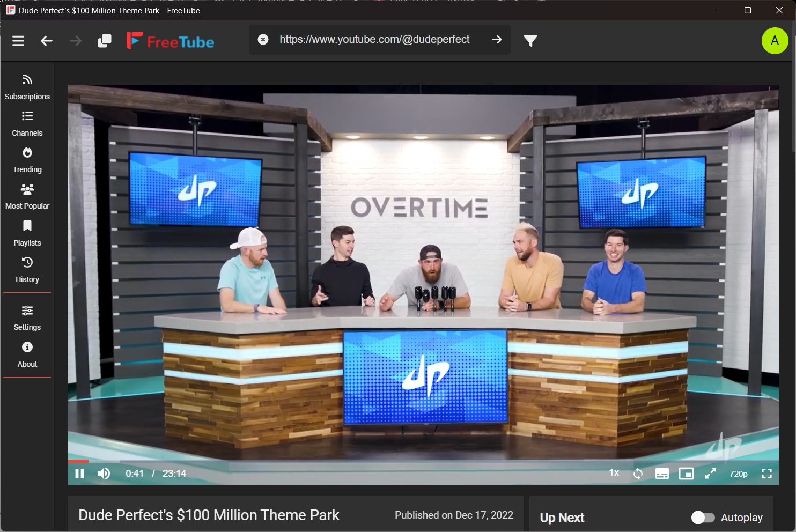Open Most Popular in the sidebar

click(27, 197)
